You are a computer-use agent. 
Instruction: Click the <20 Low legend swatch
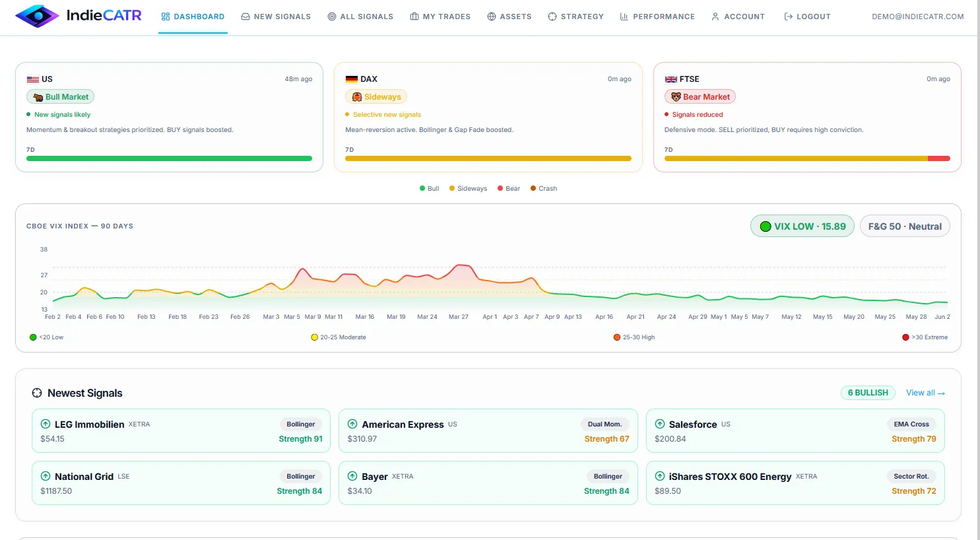pyautogui.click(x=33, y=337)
